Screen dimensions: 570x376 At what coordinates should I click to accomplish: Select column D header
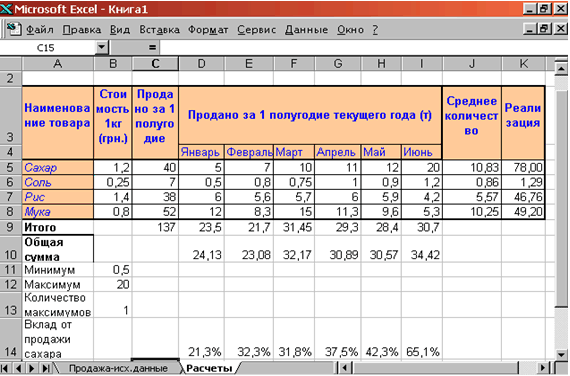click(202, 64)
